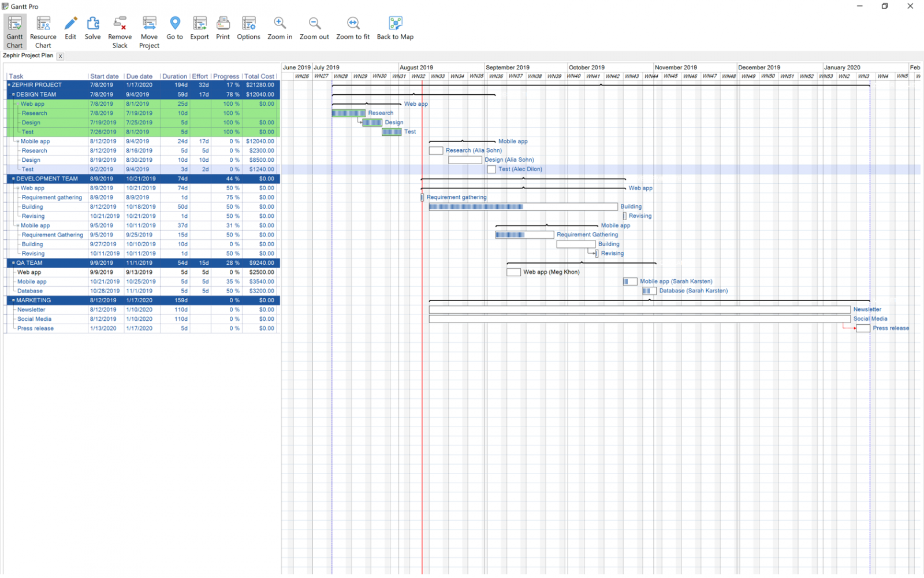
Task: Click the Edit pencil icon
Action: (70, 28)
